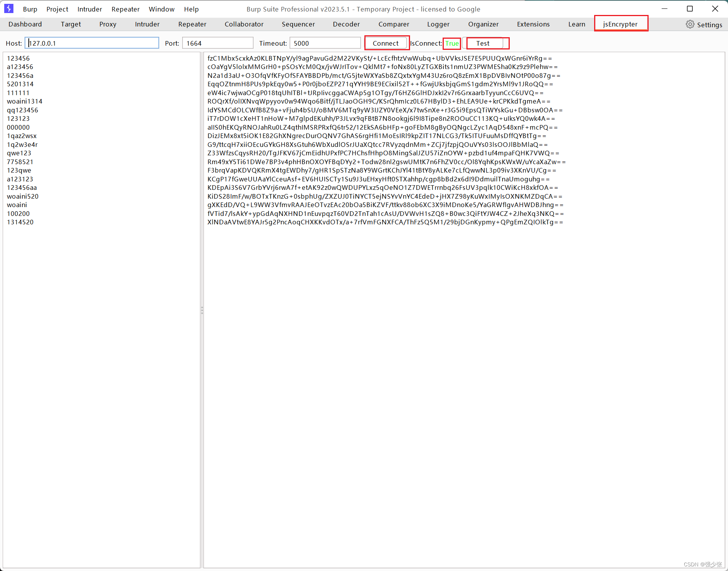Open the Project menu
Image resolution: width=728 pixels, height=571 pixels.
(x=57, y=9)
